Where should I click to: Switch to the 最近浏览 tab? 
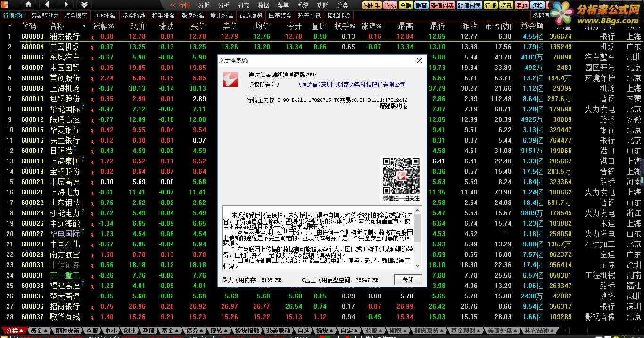pos(251,16)
